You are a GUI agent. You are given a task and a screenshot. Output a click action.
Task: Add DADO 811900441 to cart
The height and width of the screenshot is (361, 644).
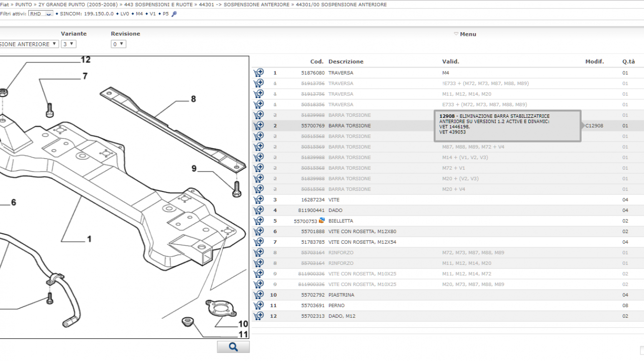coord(259,210)
